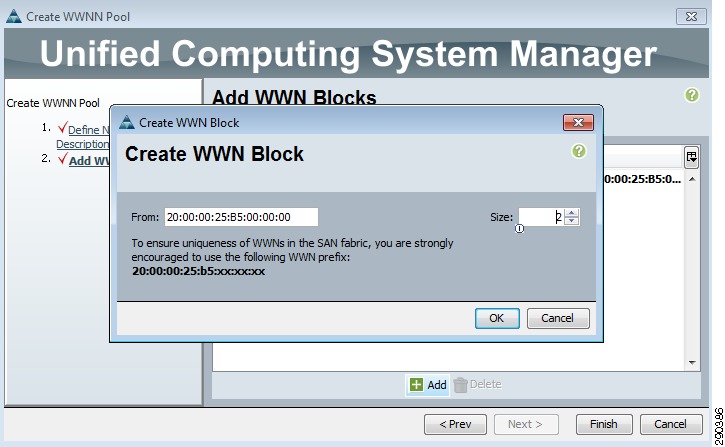Click OK in Create WWN Block dialog
The height and width of the screenshot is (447, 725).
(497, 318)
